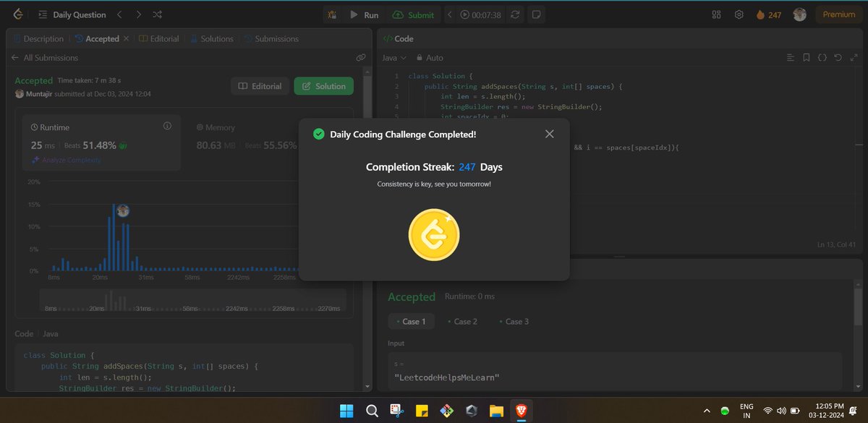Show hidden system tray icons
The width and height of the screenshot is (868, 423).
click(x=706, y=411)
